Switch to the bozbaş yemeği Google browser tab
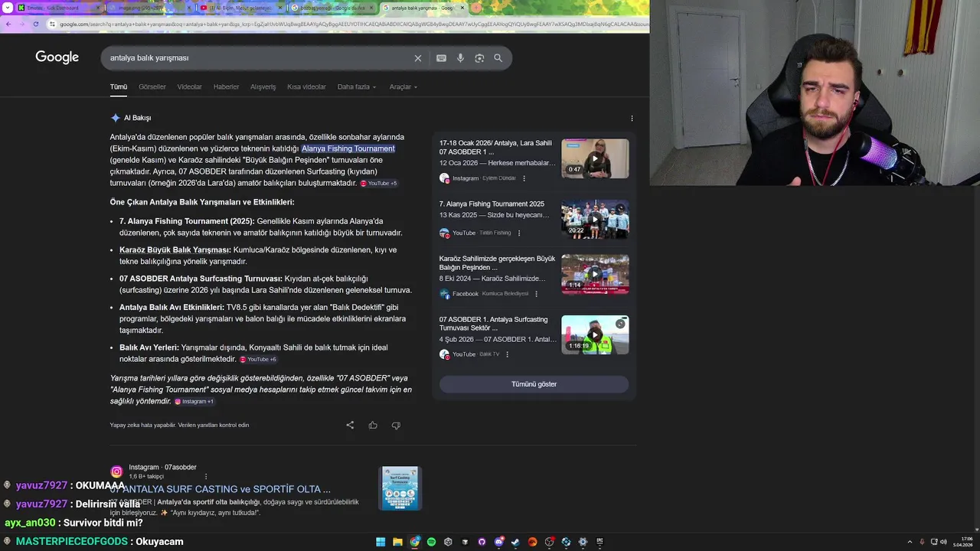Viewport: 980px width, 551px height. [x=333, y=8]
